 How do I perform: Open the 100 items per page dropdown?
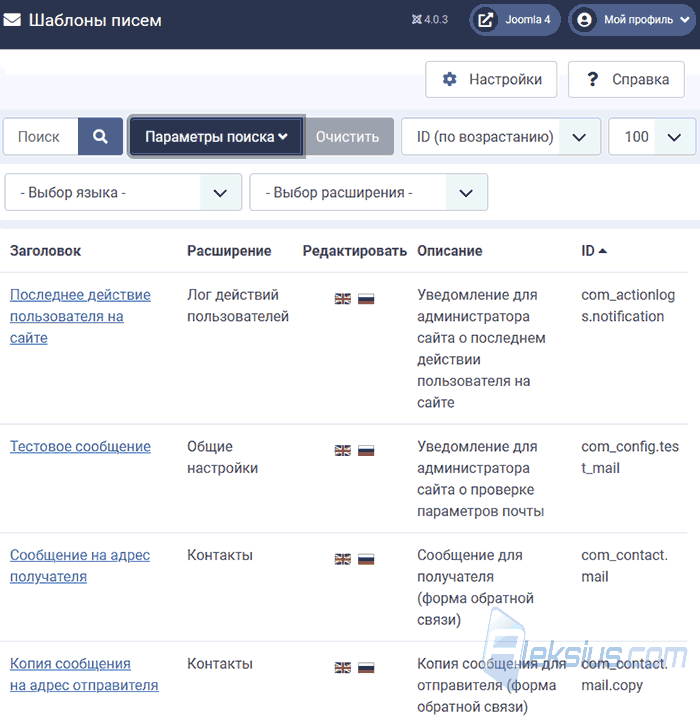coord(652,136)
